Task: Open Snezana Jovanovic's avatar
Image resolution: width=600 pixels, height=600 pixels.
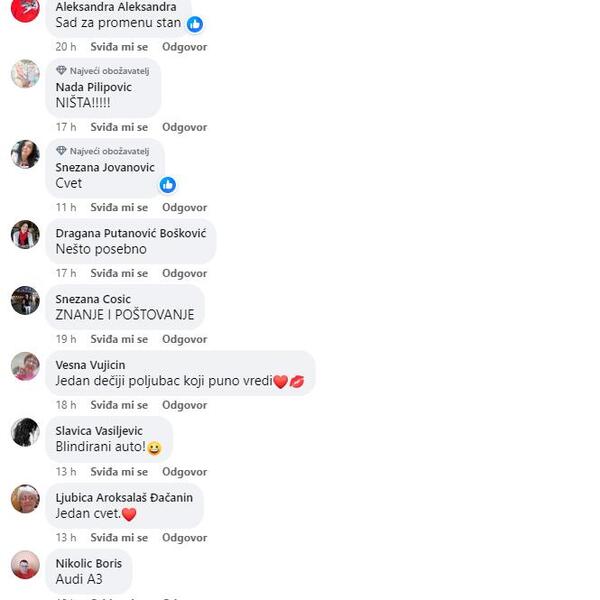Action: (x=25, y=154)
